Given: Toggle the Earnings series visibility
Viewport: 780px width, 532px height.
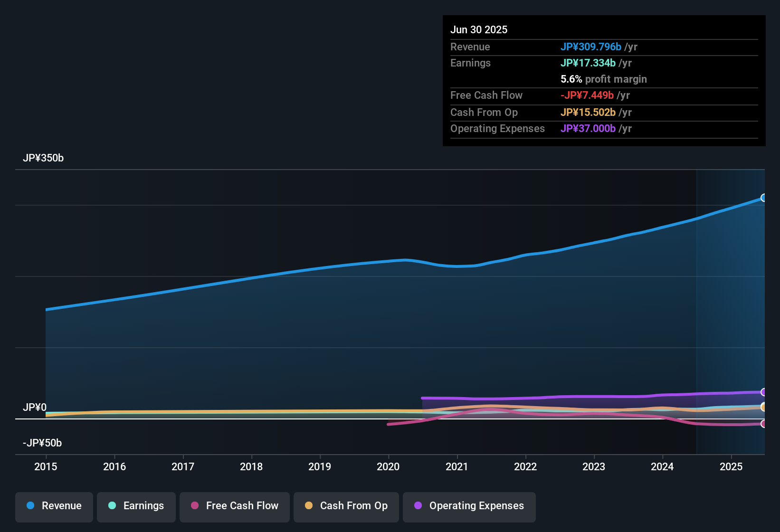Looking at the screenshot, I should coord(136,506).
